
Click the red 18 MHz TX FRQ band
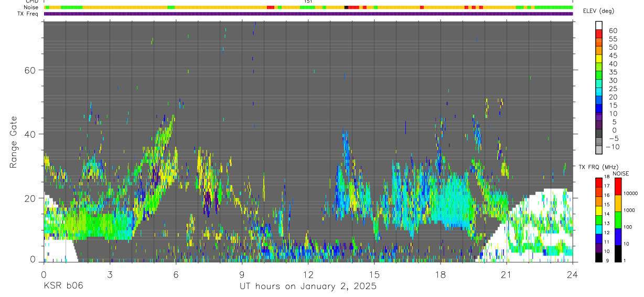click(599, 182)
